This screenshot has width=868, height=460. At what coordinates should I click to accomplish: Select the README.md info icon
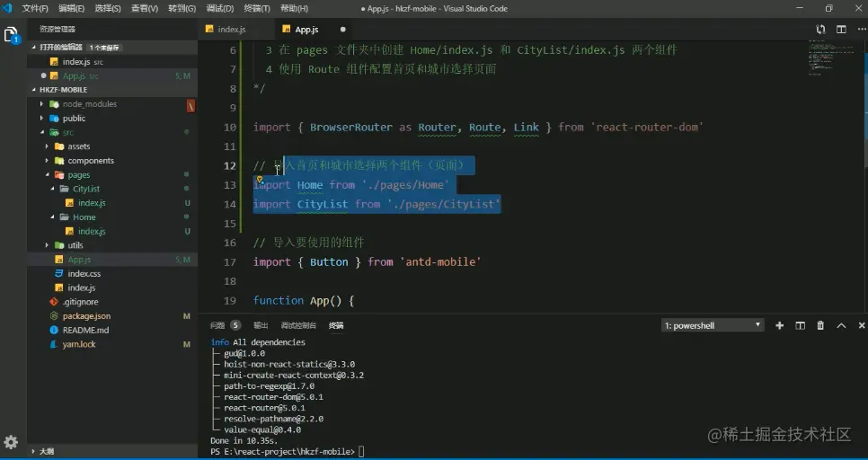[54, 330]
